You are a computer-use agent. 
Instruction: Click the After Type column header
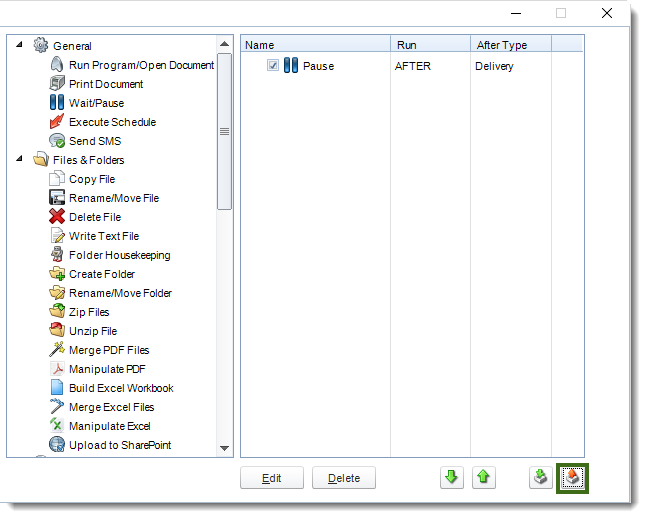(x=510, y=45)
